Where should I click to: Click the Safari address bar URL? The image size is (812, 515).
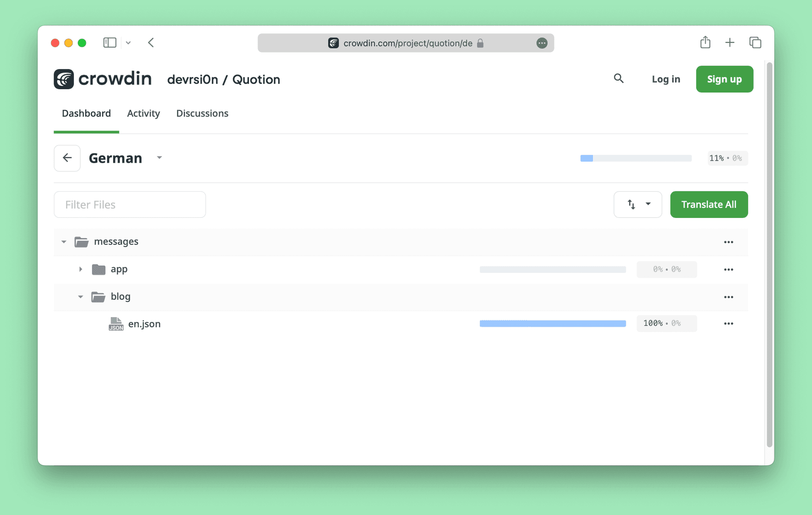408,43
